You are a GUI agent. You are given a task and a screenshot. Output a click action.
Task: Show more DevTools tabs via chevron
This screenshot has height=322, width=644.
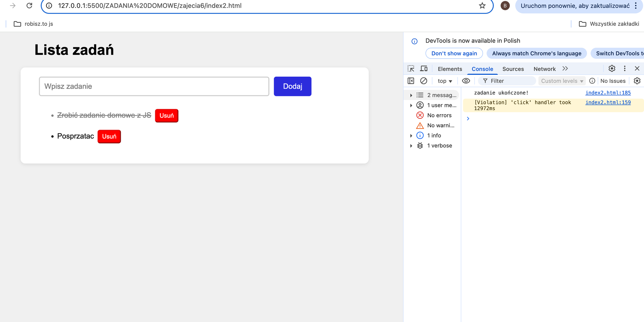[565, 69]
